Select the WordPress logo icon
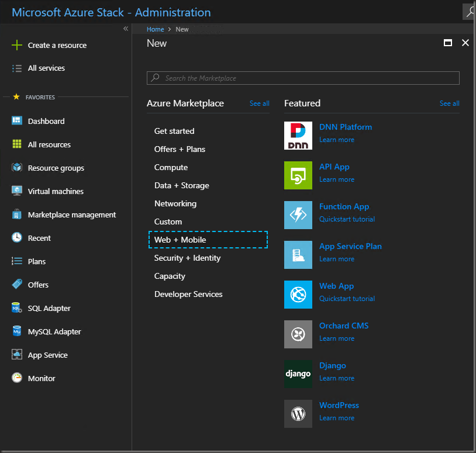The image size is (476, 453). click(x=298, y=414)
